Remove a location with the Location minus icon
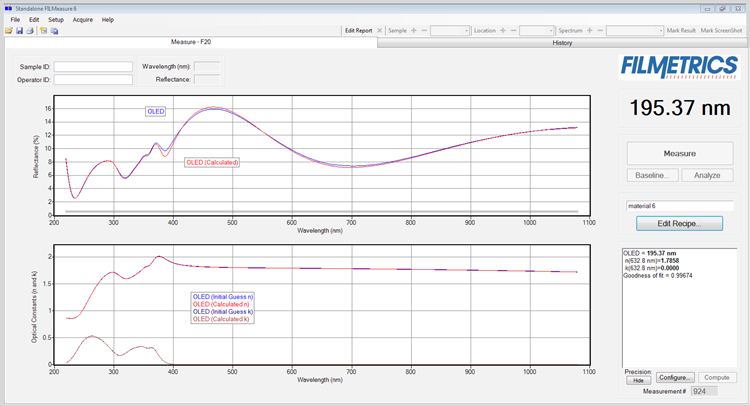 point(513,31)
